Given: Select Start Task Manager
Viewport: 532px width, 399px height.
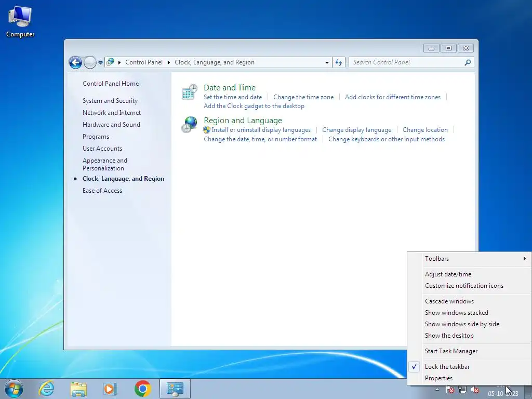Looking at the screenshot, I should 451,351.
